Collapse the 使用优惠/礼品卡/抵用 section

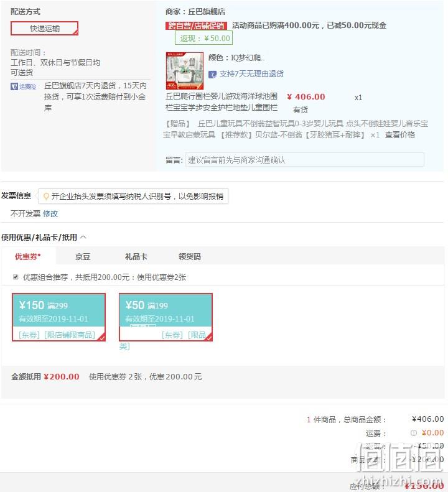pos(83,237)
